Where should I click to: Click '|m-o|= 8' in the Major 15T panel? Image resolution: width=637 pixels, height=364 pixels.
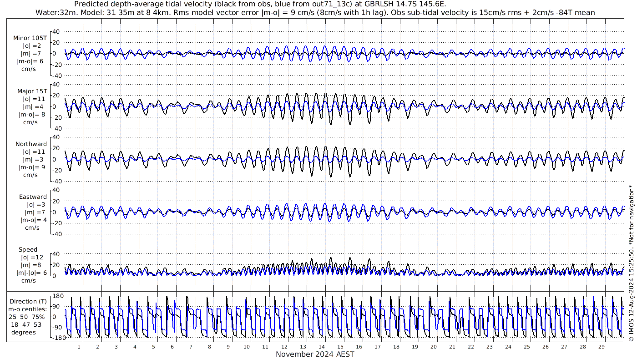pos(32,115)
